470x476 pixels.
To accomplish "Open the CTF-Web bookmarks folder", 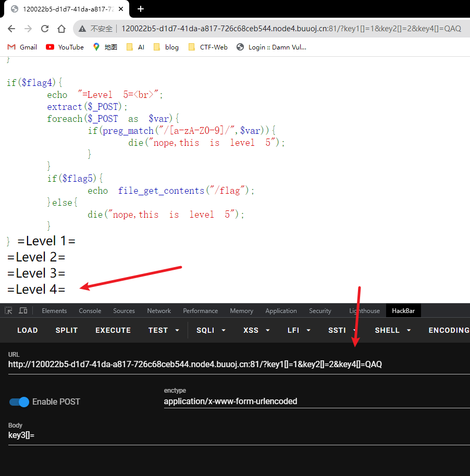I will tap(208, 47).
